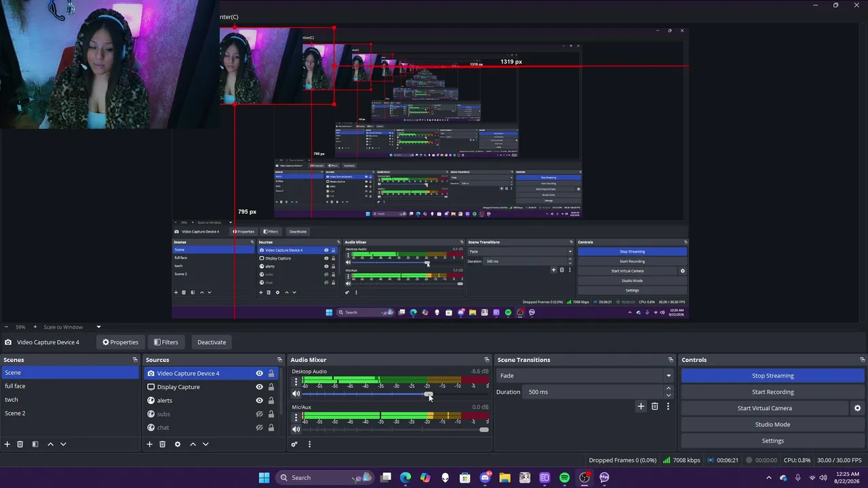Decrease transition duration with down arrow

click(669, 395)
